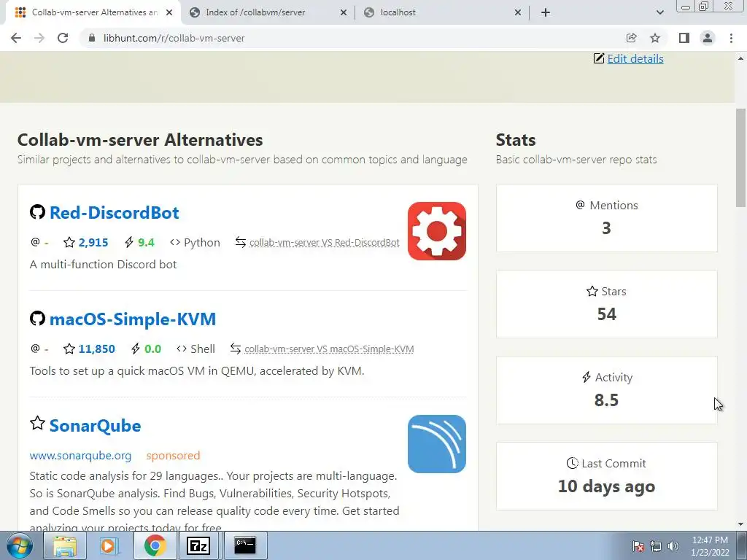Close the Index of /collabvm/server tab

click(344, 12)
